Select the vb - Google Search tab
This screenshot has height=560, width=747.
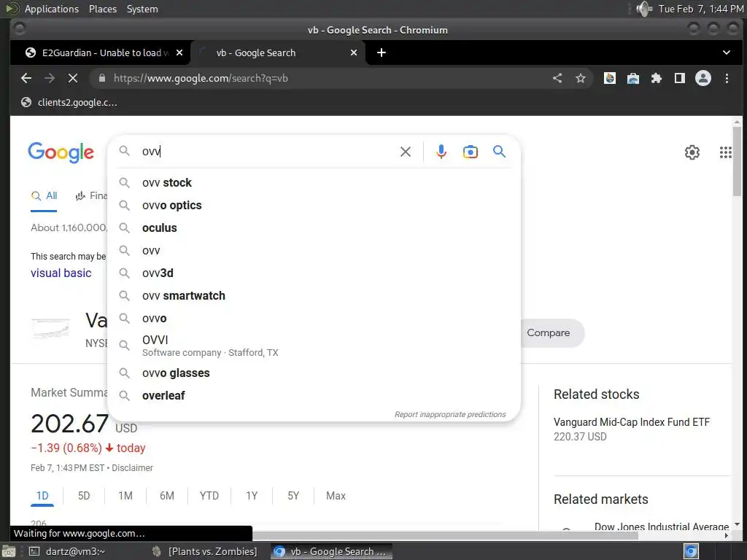tap(278, 52)
